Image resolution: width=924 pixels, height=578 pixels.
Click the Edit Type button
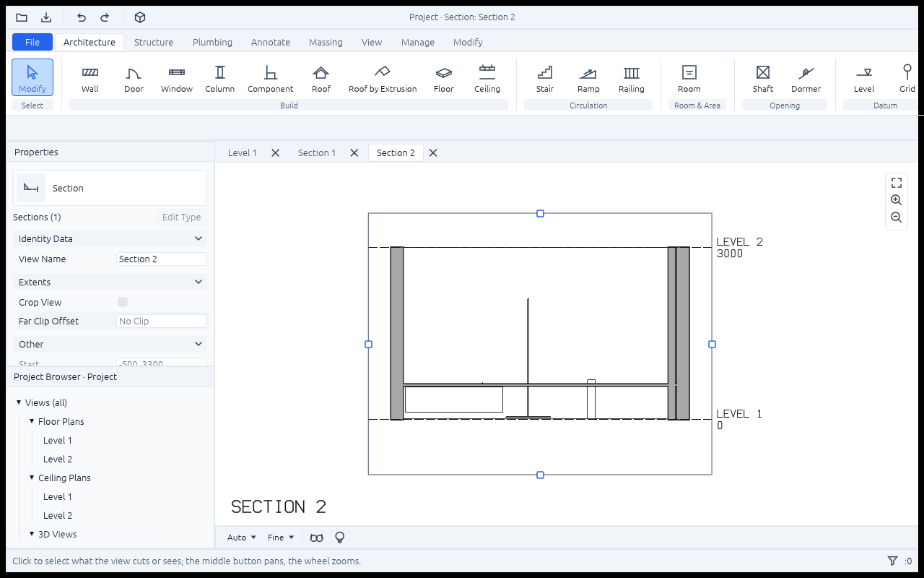pos(182,217)
